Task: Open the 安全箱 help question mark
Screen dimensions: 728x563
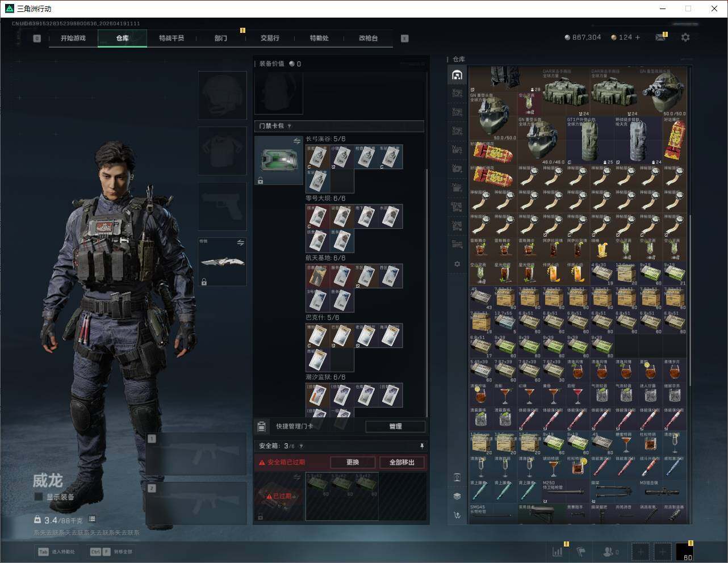Action: click(301, 446)
